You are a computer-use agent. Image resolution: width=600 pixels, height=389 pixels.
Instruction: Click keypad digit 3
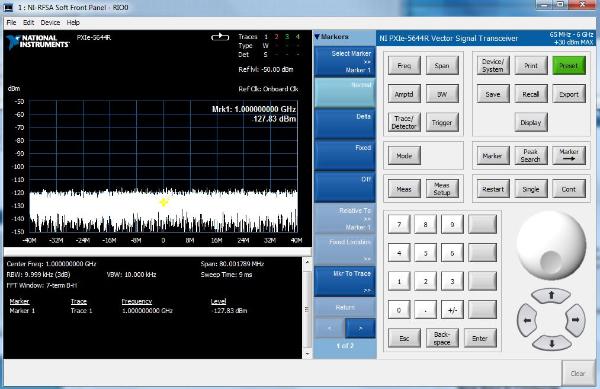click(452, 281)
